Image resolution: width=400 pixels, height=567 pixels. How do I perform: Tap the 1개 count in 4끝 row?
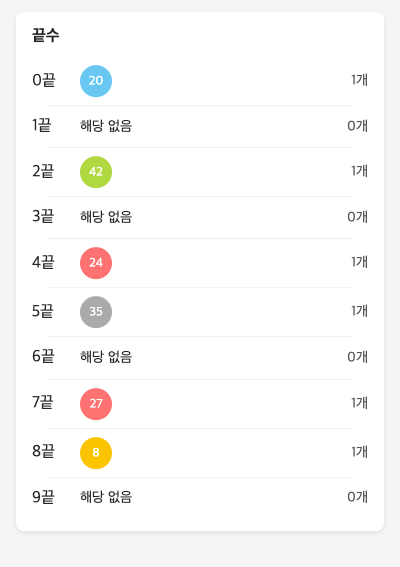pos(359,262)
